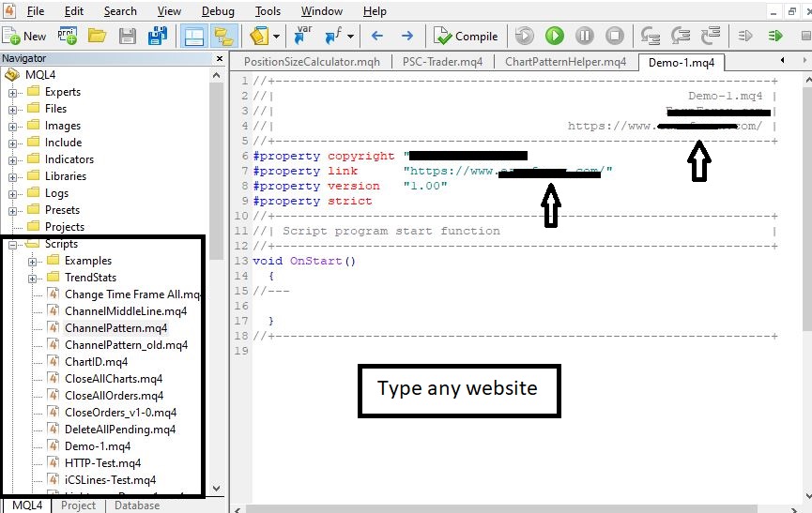Pause debugging
Image resolution: width=812 pixels, height=513 pixels.
585,36
